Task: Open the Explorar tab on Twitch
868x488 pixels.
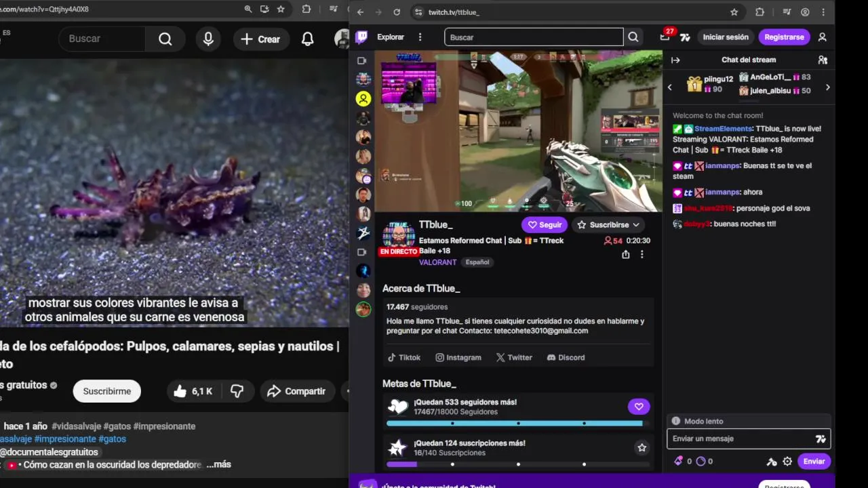Action: point(391,37)
